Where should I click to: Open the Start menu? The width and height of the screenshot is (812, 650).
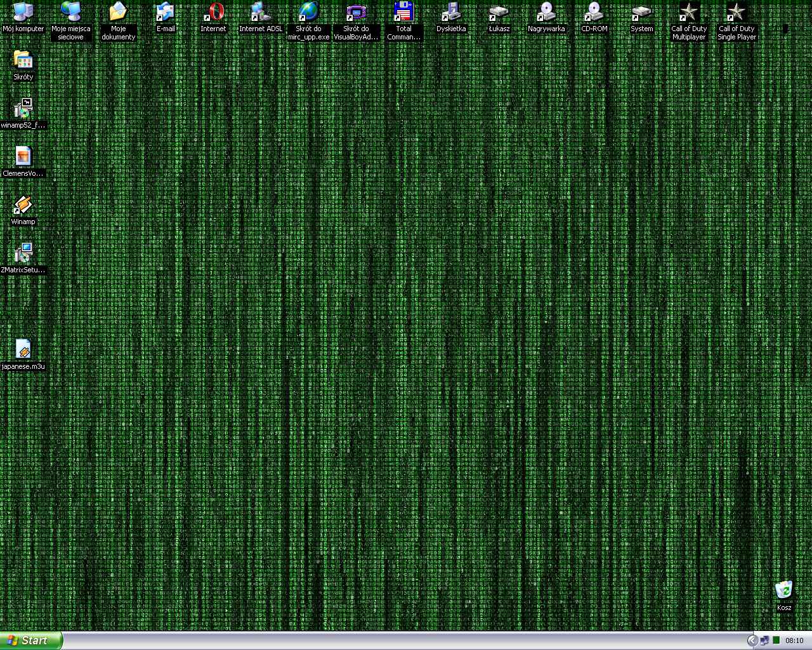click(x=31, y=640)
